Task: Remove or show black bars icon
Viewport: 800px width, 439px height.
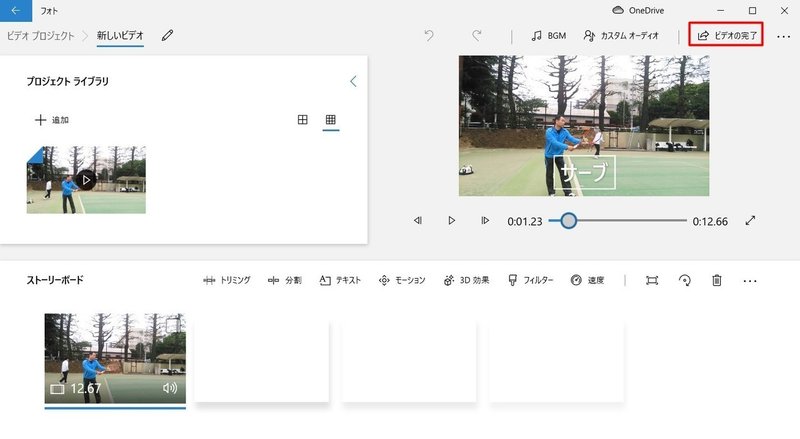Action: point(652,280)
